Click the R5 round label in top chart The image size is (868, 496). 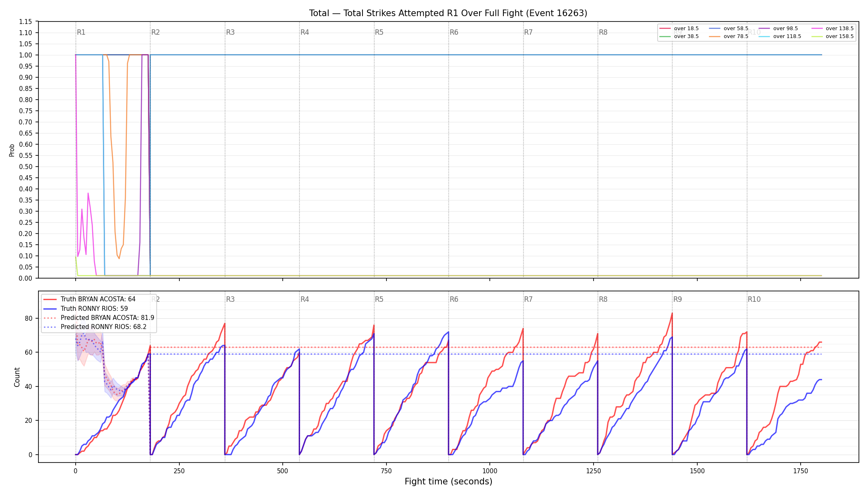click(379, 32)
